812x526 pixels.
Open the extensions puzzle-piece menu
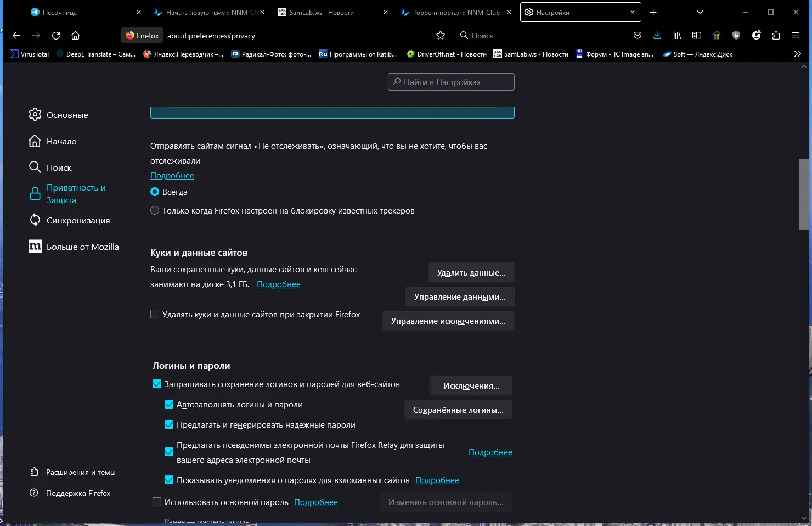(x=776, y=36)
